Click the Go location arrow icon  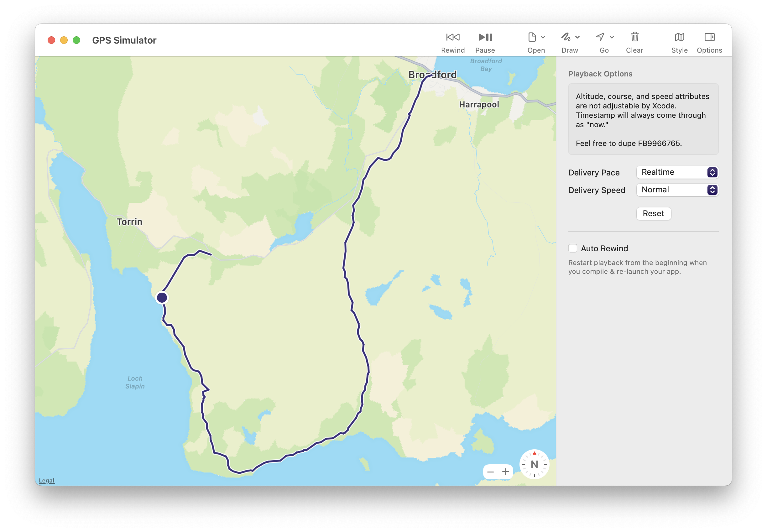(600, 37)
